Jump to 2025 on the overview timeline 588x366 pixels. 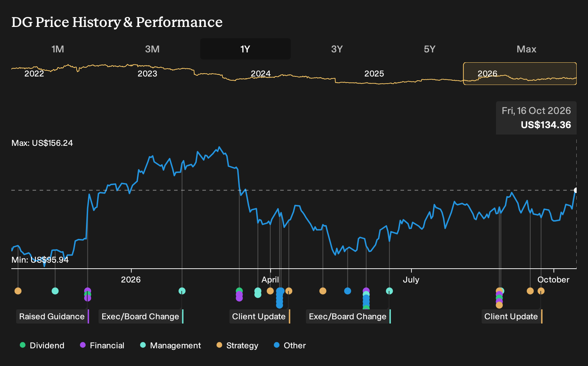(374, 74)
